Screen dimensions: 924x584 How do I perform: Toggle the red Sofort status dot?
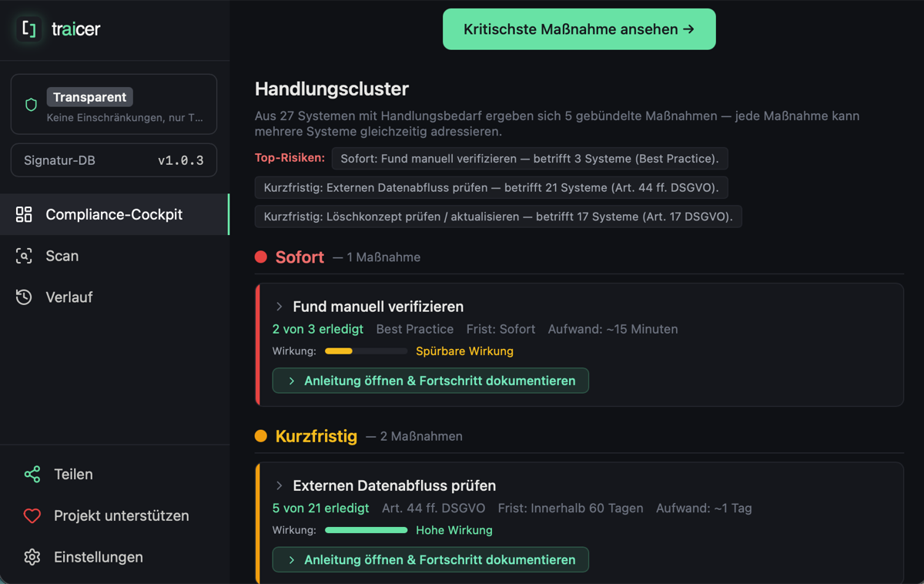(260, 257)
